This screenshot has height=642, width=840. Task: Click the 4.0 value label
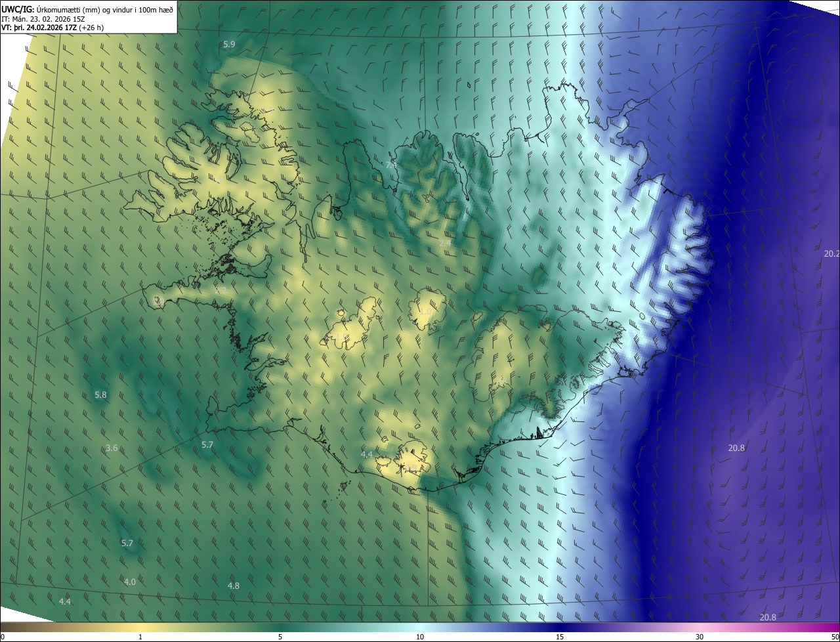(130, 582)
